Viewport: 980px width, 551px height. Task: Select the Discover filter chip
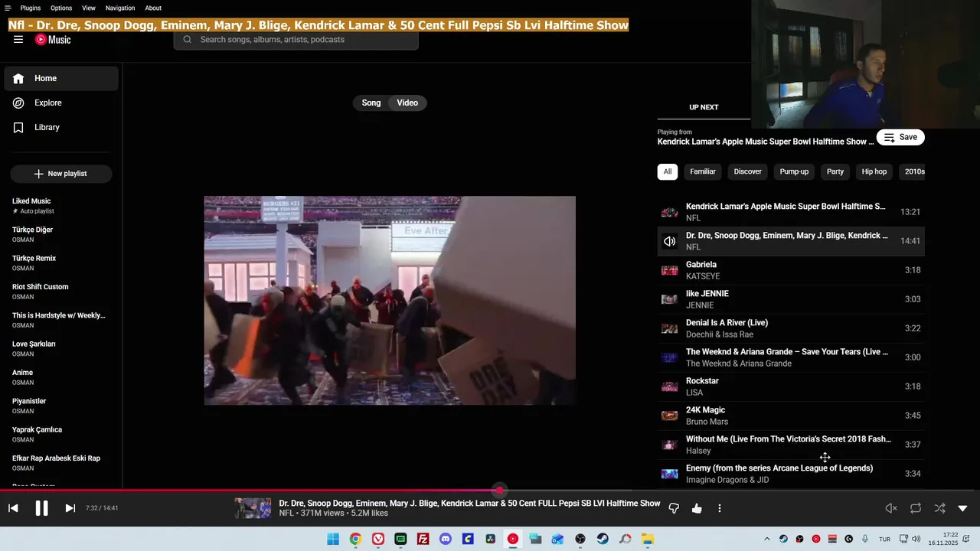click(x=748, y=171)
